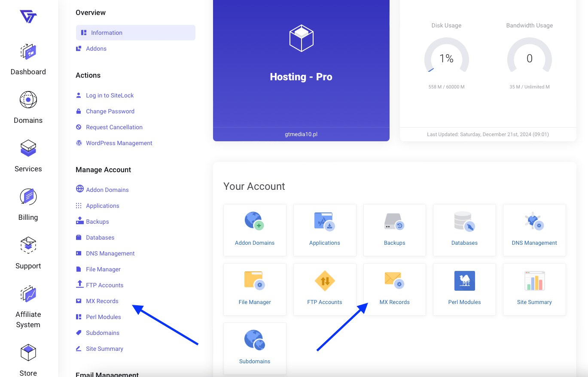Image resolution: width=588 pixels, height=377 pixels.
Task: Click the upload icon beside FTP Accounts link
Action: tap(79, 284)
